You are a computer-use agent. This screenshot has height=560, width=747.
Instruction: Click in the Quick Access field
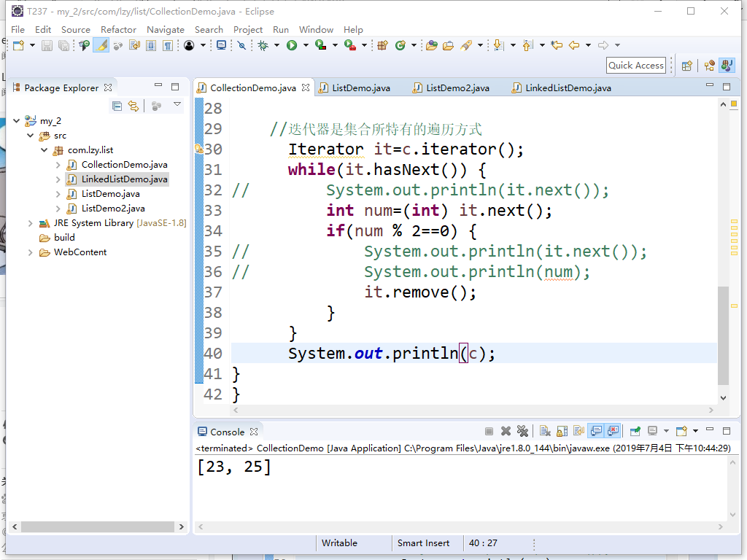pos(636,66)
